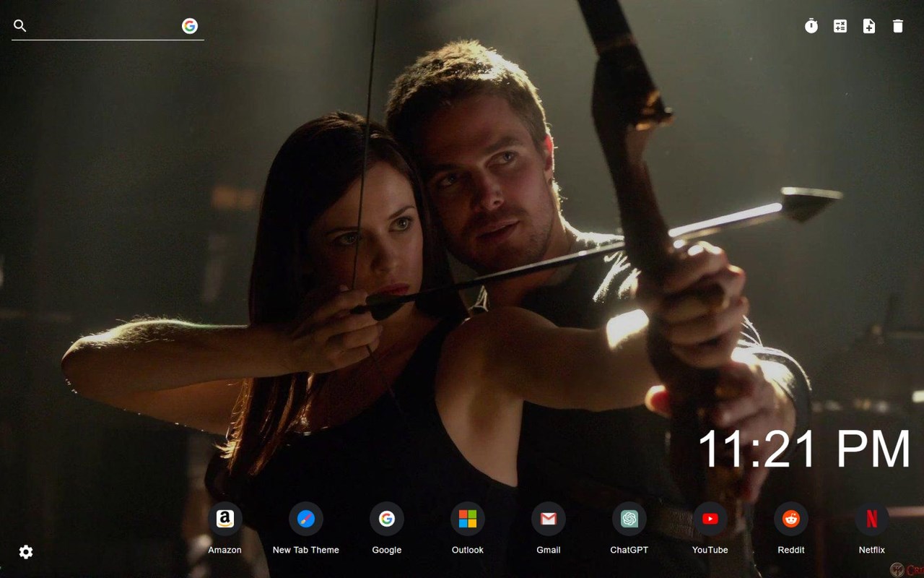Screen dimensions: 924x578
Task: Click the Amazon label text
Action: coord(225,550)
